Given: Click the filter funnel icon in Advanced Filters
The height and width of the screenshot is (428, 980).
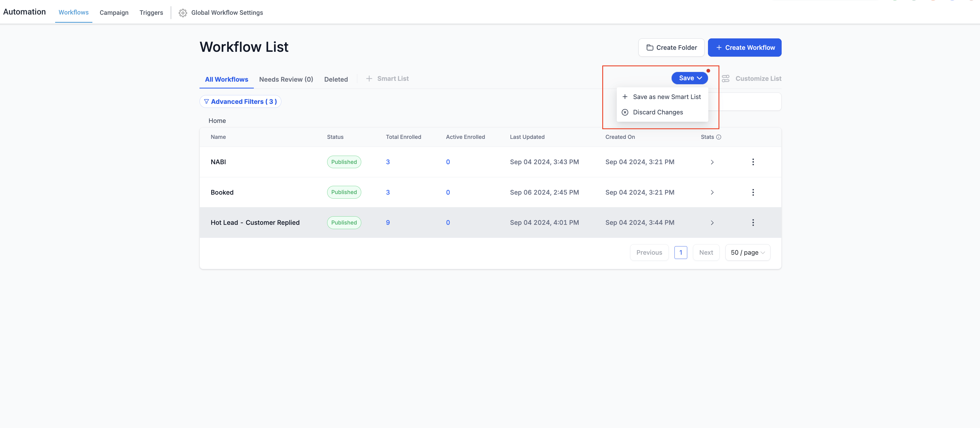Looking at the screenshot, I should point(206,101).
